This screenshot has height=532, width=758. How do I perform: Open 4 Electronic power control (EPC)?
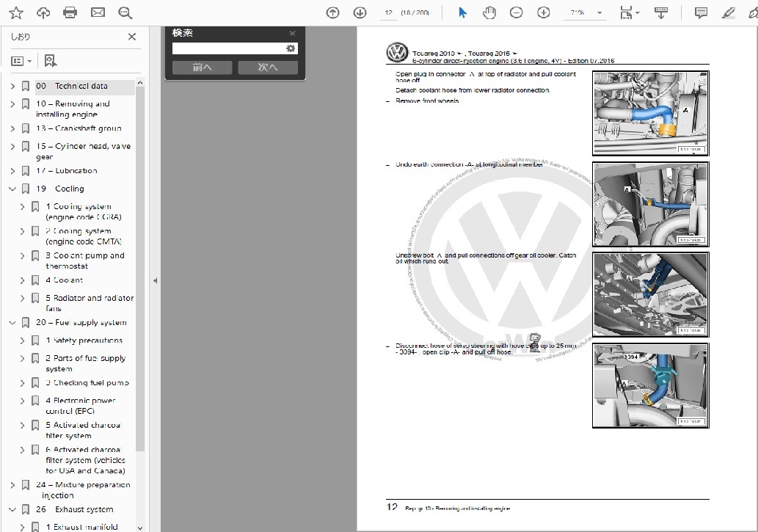[81, 406]
